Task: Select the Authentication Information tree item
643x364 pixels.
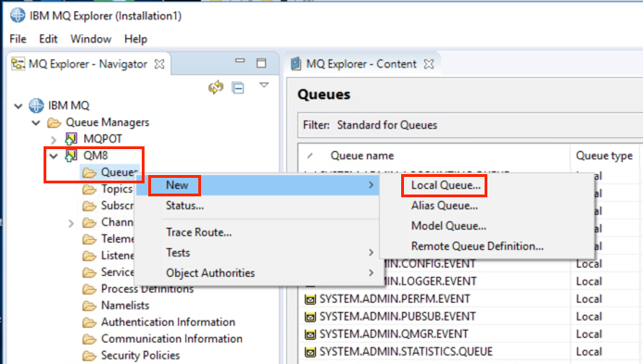Action: click(x=168, y=322)
